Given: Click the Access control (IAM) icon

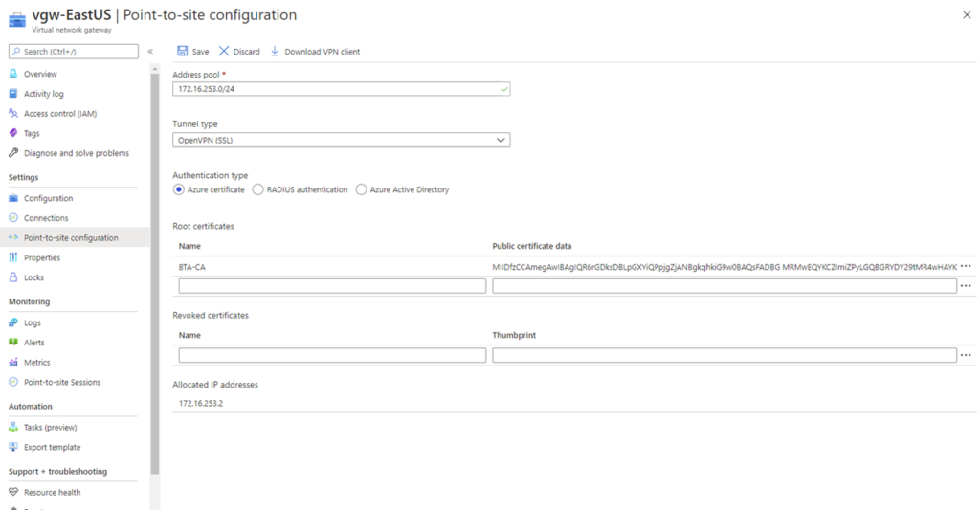Looking at the screenshot, I should tap(13, 113).
